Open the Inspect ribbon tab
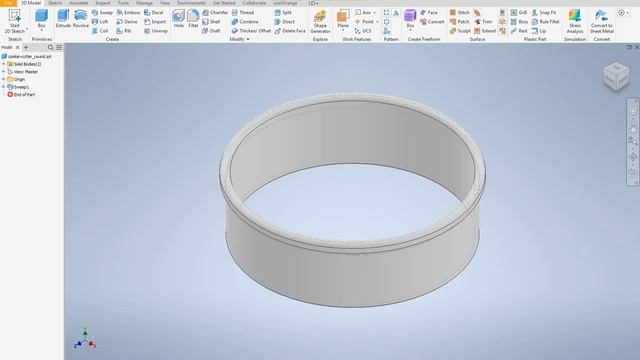The width and height of the screenshot is (640, 360). pyautogui.click(x=102, y=3)
